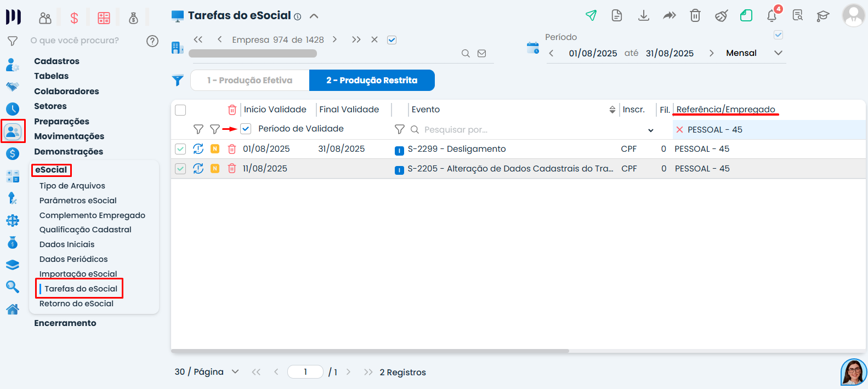The image size is (868, 389).
Task: Open the red dollar sign module
Action: [x=74, y=18]
